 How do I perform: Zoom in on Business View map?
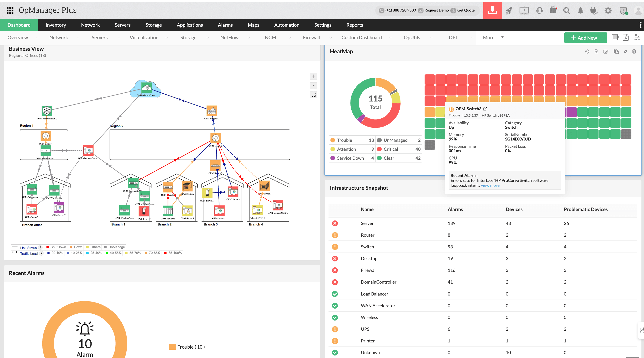[314, 76]
